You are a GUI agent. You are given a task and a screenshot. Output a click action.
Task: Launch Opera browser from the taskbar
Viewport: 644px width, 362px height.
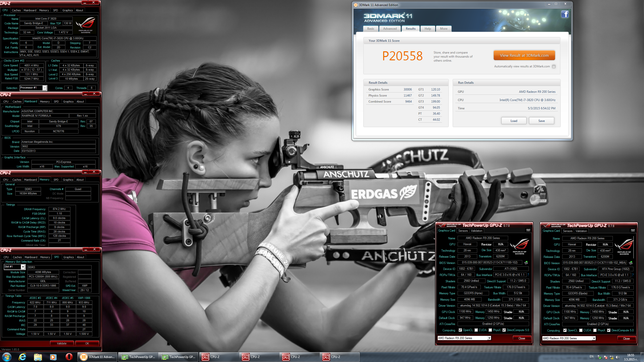pyautogui.click(x=69, y=357)
